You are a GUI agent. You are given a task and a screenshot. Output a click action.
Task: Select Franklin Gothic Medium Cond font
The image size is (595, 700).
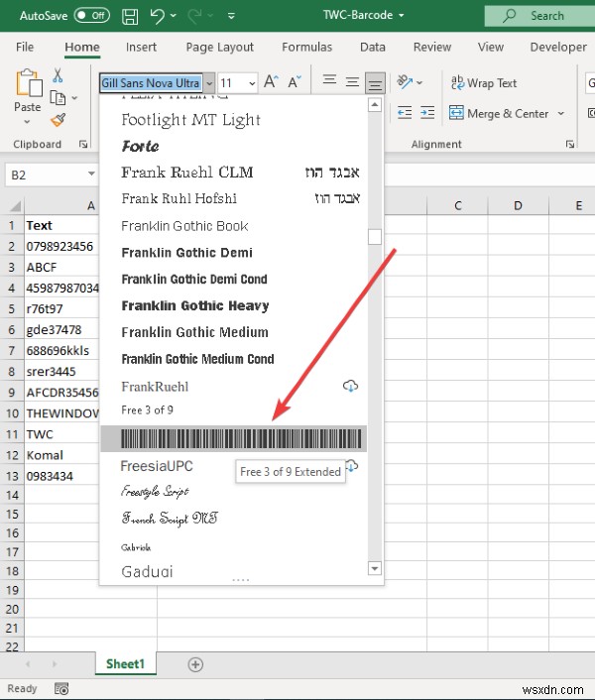tap(197, 359)
